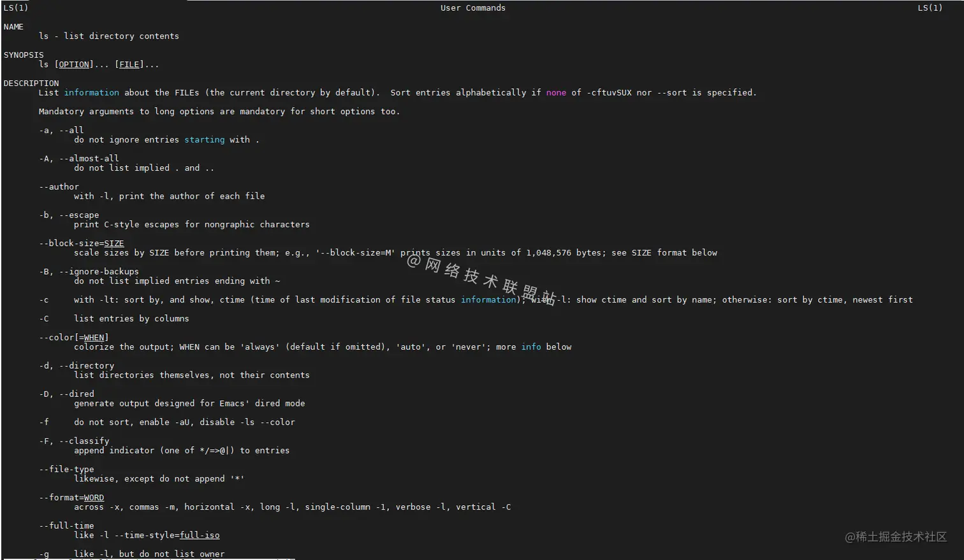
Task: Click 'Mandatory arguments to long options' sentence
Action: click(219, 111)
